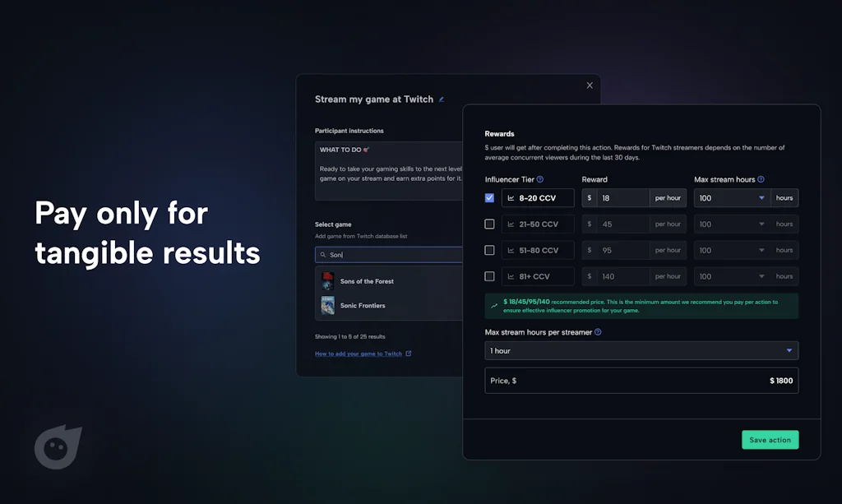
Task: Click the external link icon after How to add your game
Action: click(409, 354)
